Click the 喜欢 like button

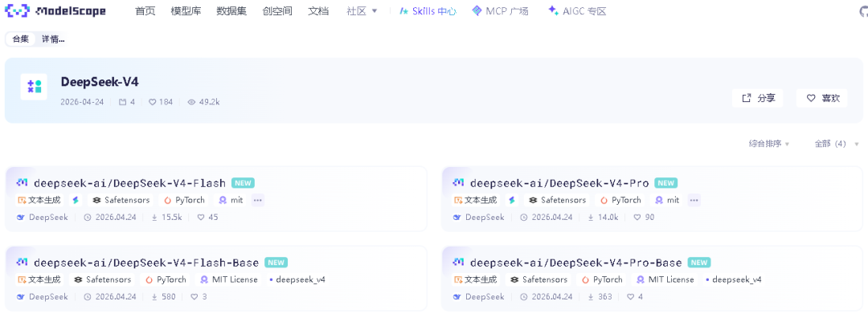coord(822,98)
